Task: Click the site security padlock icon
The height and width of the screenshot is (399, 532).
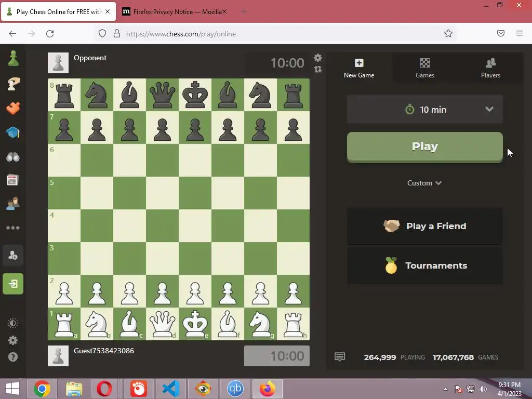Action: [x=117, y=34]
